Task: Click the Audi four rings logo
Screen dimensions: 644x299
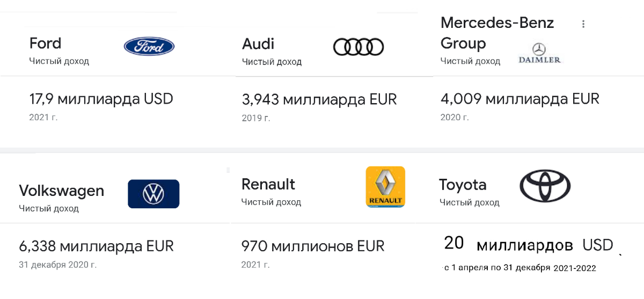Action: pyautogui.click(x=358, y=47)
